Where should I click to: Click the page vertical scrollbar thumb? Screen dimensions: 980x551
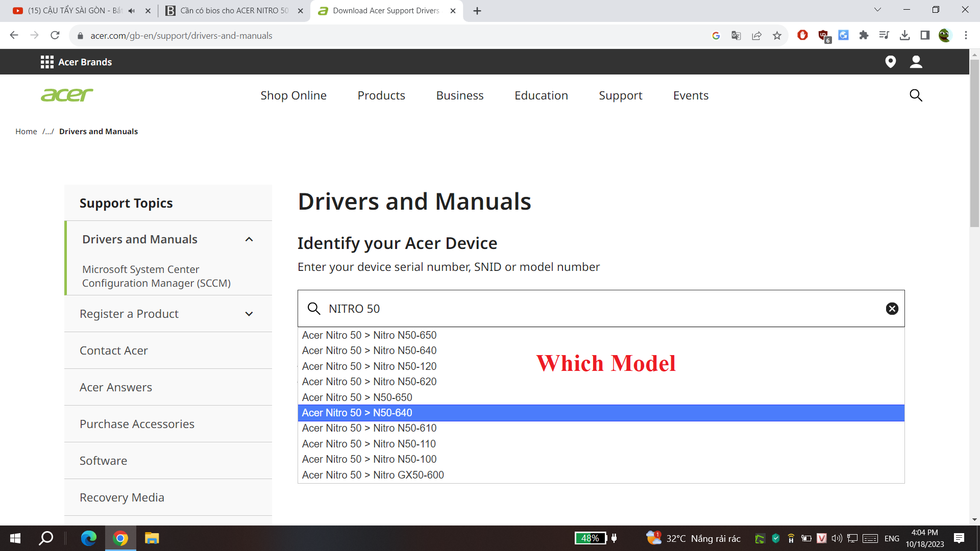pos(974,143)
